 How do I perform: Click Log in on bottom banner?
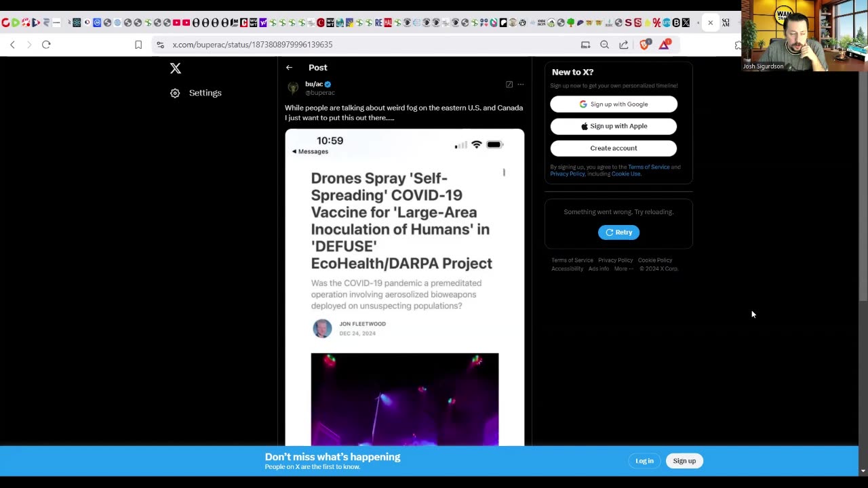(644, 461)
